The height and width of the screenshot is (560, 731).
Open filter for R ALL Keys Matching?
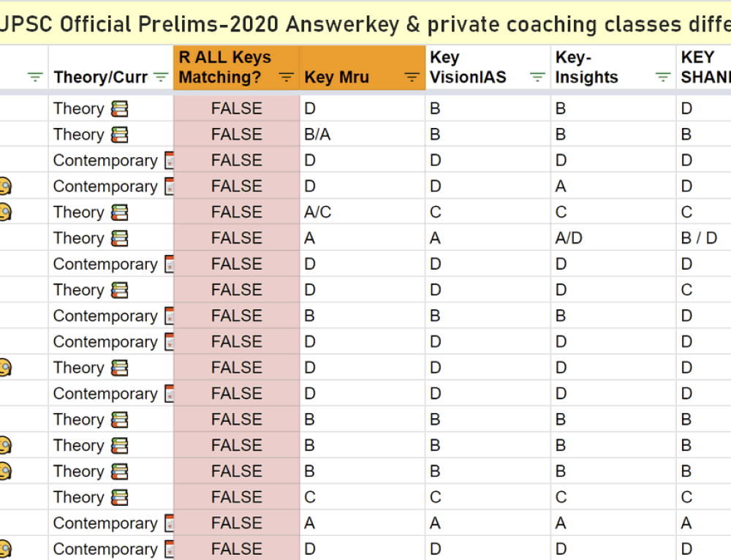pos(287,77)
